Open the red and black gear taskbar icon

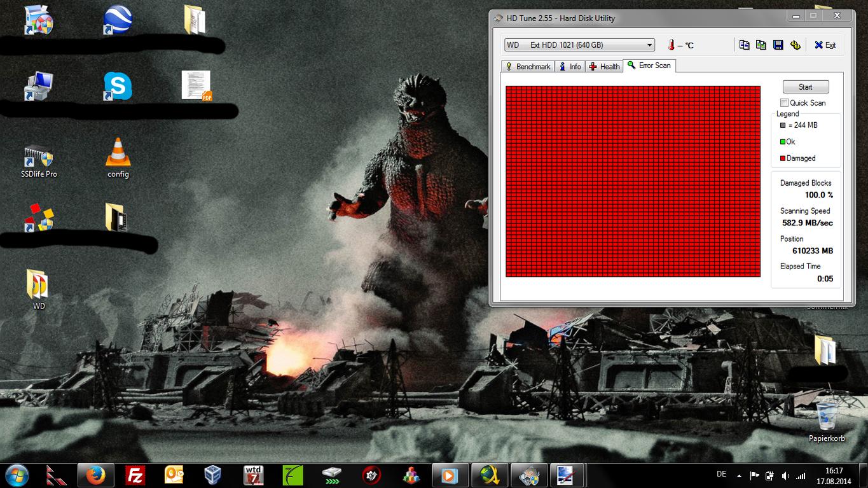[371, 475]
